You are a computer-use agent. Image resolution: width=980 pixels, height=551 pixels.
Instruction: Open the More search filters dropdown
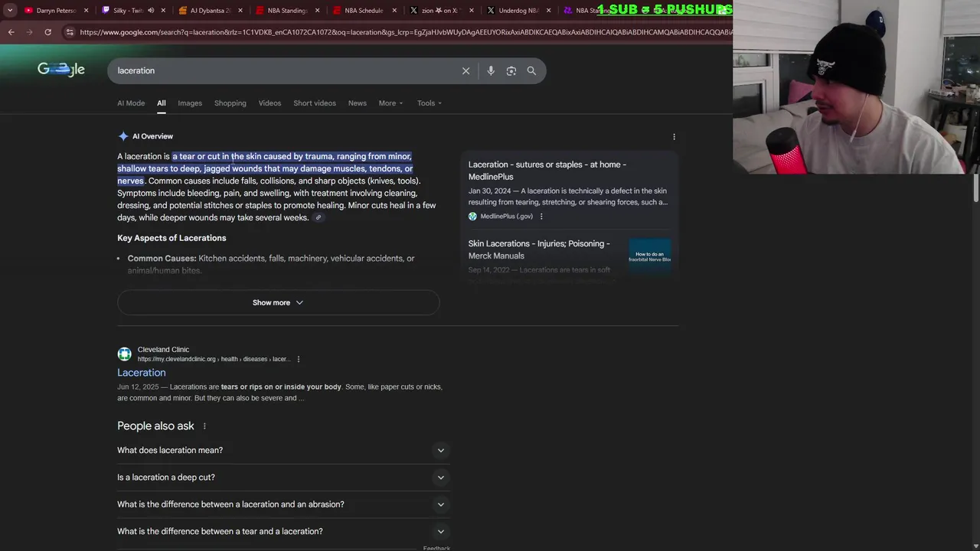click(x=390, y=103)
